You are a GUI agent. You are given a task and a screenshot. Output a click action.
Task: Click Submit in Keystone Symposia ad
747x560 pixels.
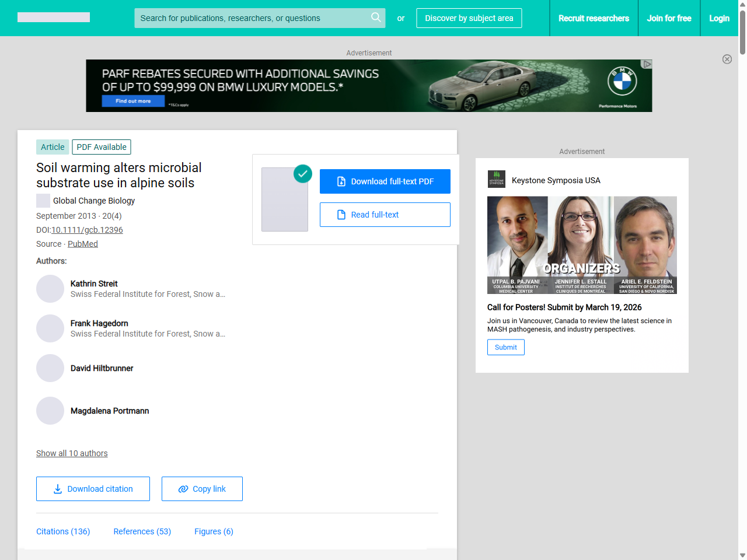pos(506,347)
